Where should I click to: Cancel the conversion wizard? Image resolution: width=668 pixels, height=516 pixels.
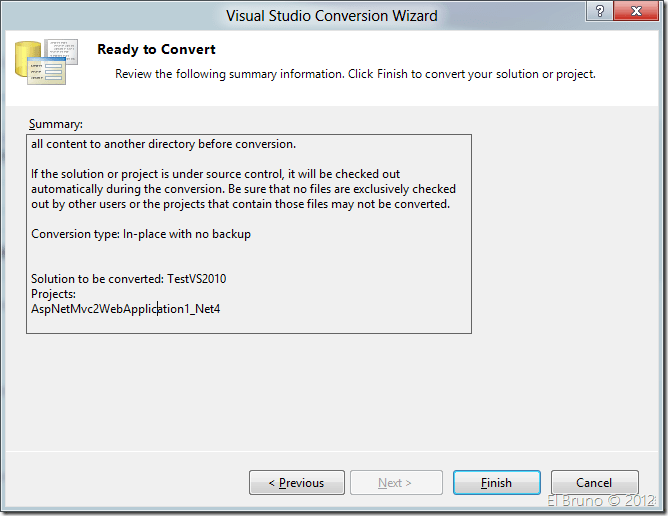pyautogui.click(x=594, y=483)
